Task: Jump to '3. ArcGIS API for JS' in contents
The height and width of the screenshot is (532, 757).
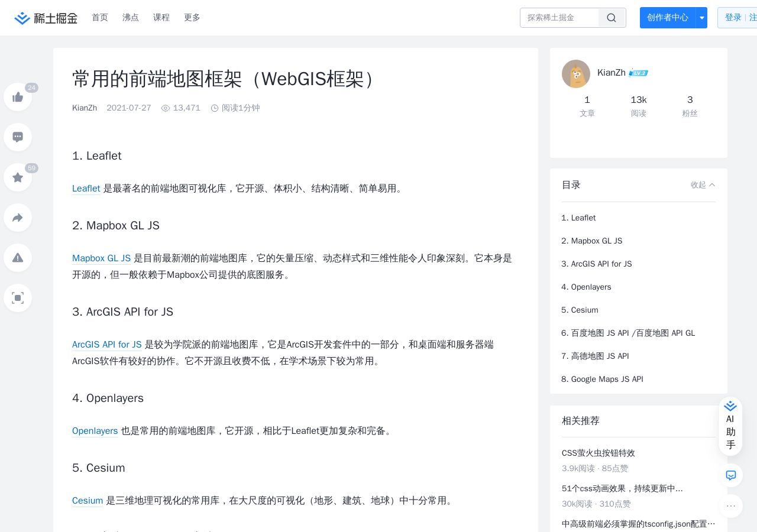Action: (597, 264)
